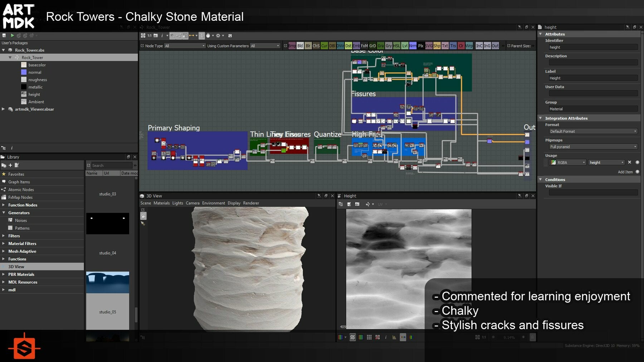Toggle the information overlay icon in graph toolbar
Image resolution: width=644 pixels, height=362 pixels.
click(162, 36)
